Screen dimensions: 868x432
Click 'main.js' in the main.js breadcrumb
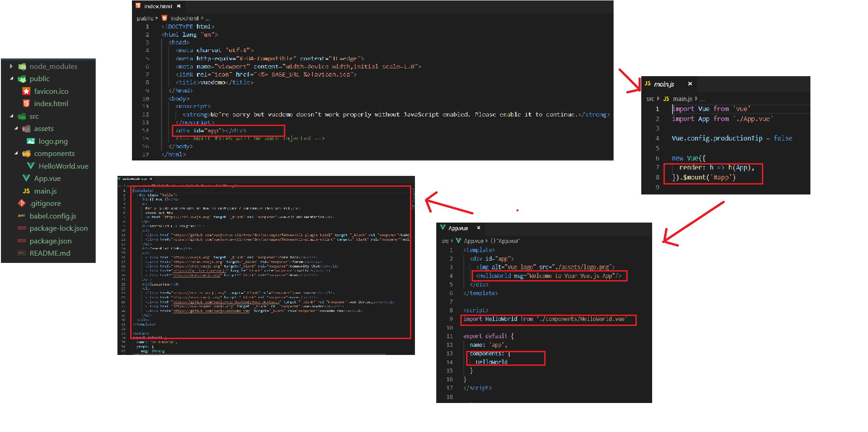[683, 99]
